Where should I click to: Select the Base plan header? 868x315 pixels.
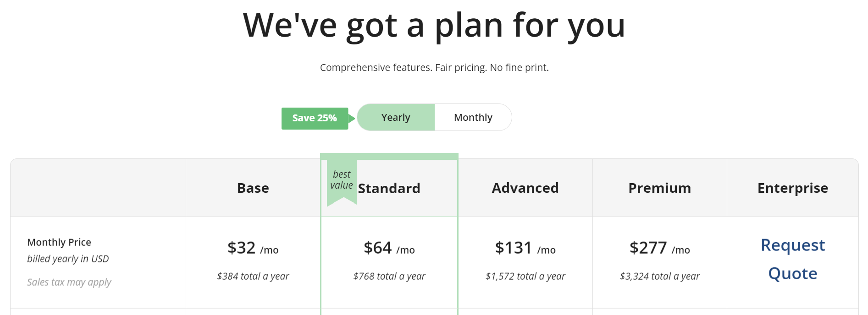click(x=253, y=188)
